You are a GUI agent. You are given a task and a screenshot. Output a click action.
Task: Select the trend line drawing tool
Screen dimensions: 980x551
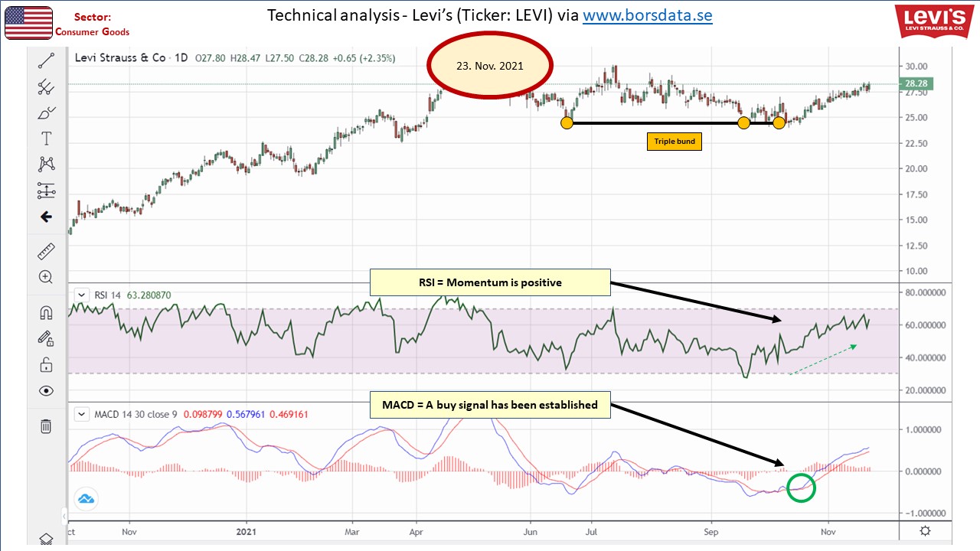[46, 62]
